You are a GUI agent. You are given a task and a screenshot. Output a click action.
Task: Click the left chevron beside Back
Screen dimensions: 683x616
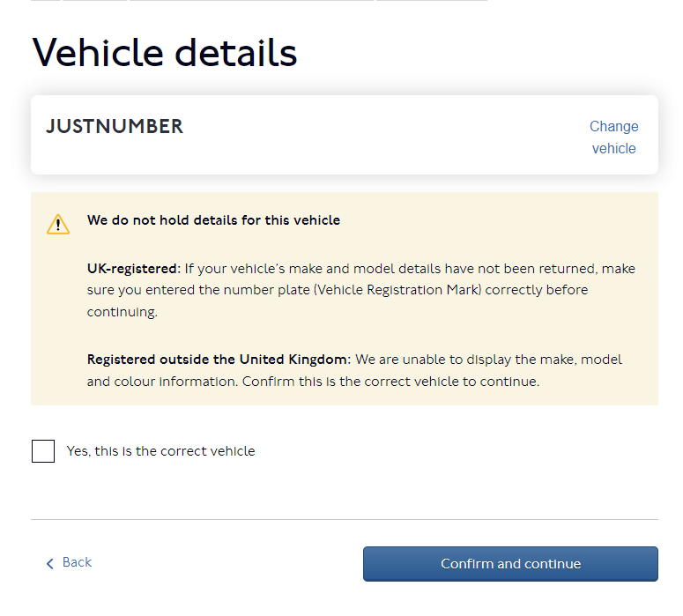pos(50,563)
